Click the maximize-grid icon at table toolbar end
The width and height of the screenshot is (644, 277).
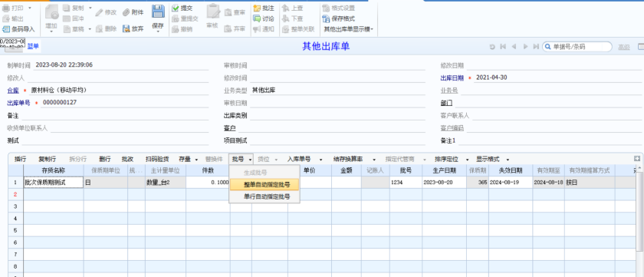click(637, 159)
